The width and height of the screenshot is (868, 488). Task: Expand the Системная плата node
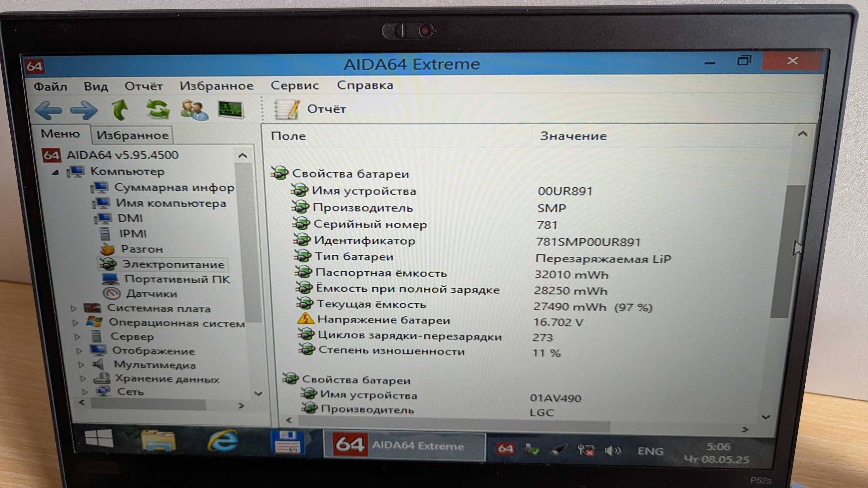tap(74, 308)
